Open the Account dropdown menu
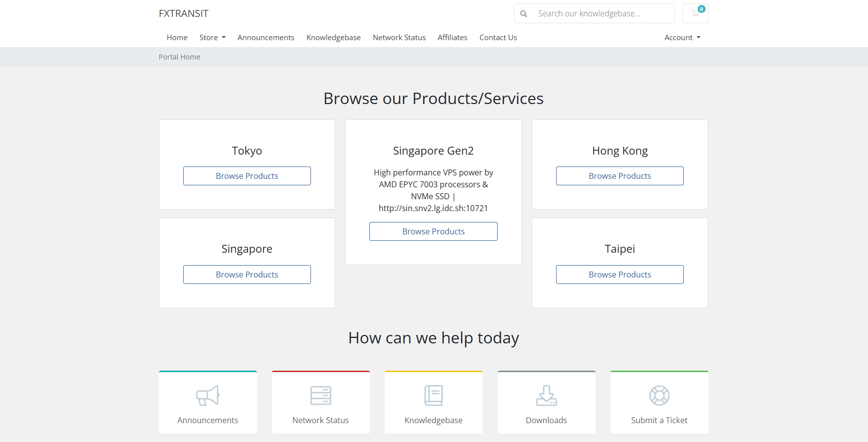Screen dimensions: 868x442 (682, 38)
